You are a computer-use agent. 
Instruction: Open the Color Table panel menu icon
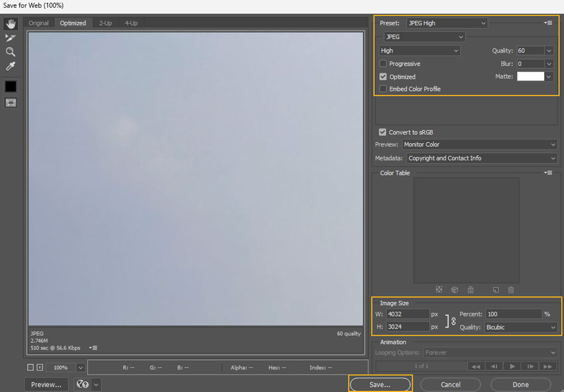click(x=548, y=173)
